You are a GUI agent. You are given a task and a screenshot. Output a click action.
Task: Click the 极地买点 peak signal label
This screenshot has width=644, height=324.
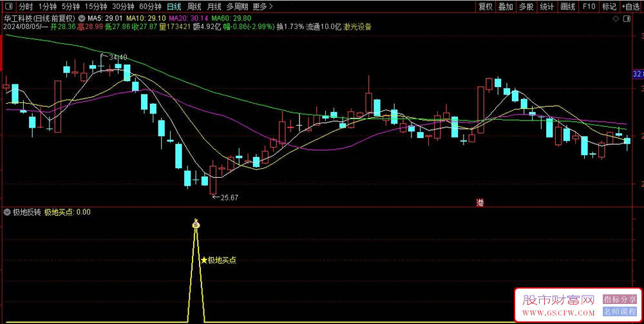click(222, 260)
